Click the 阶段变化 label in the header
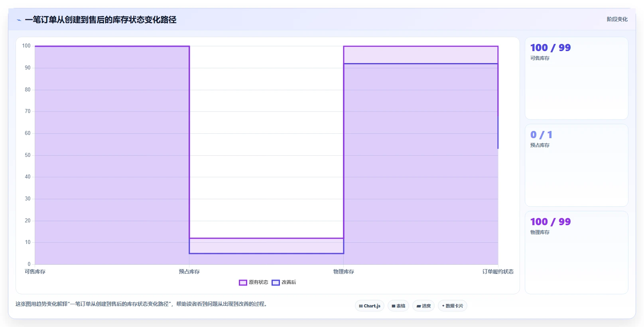Viewport: 644px width, 327px height. click(617, 19)
